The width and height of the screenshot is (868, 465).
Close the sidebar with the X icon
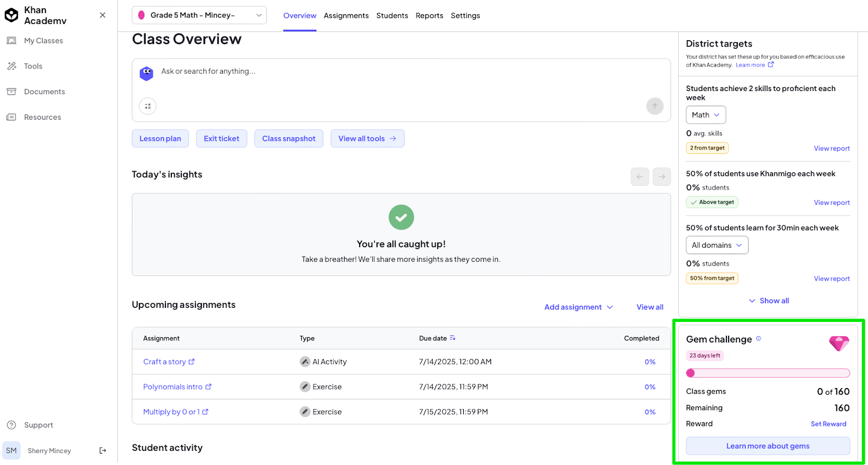click(x=103, y=15)
